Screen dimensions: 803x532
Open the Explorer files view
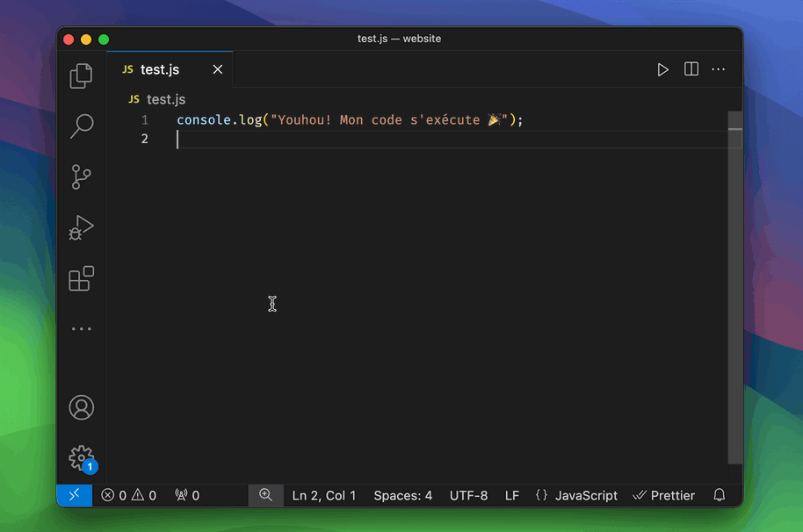pos(81,75)
